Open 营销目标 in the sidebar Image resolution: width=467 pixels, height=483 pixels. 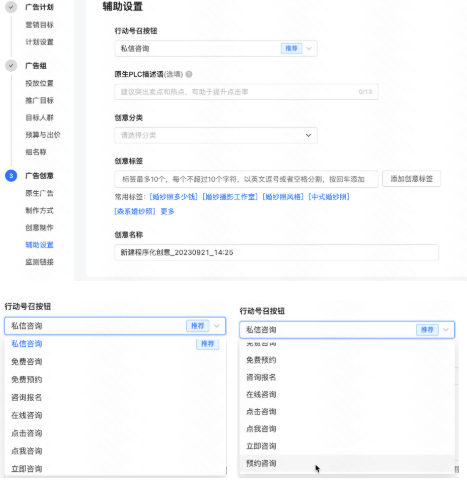[x=40, y=25]
